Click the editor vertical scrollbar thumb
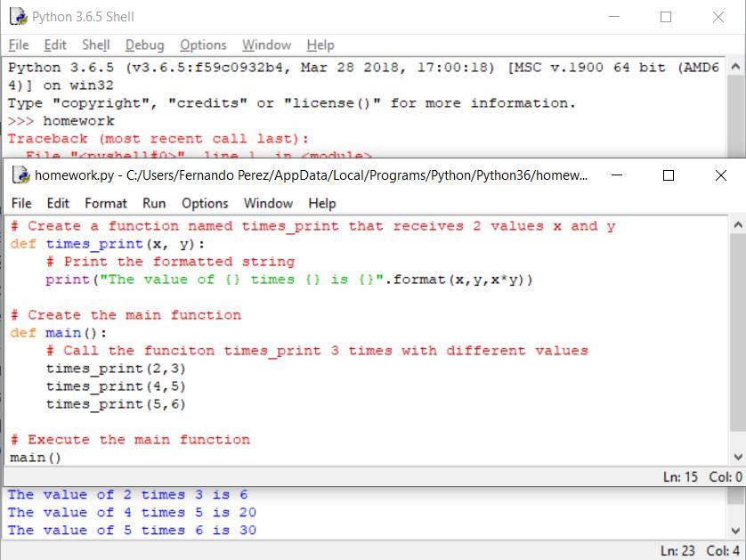The height and width of the screenshot is (560, 746). click(737, 331)
